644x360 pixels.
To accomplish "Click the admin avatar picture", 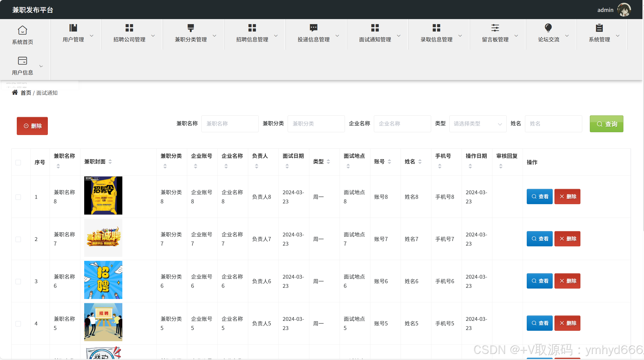I will [624, 10].
